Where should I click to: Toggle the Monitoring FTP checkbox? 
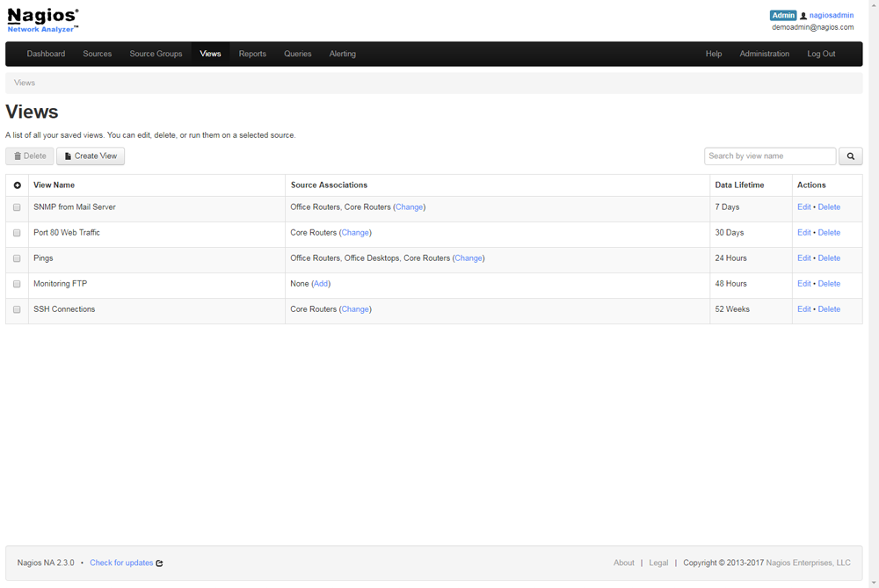(x=17, y=284)
